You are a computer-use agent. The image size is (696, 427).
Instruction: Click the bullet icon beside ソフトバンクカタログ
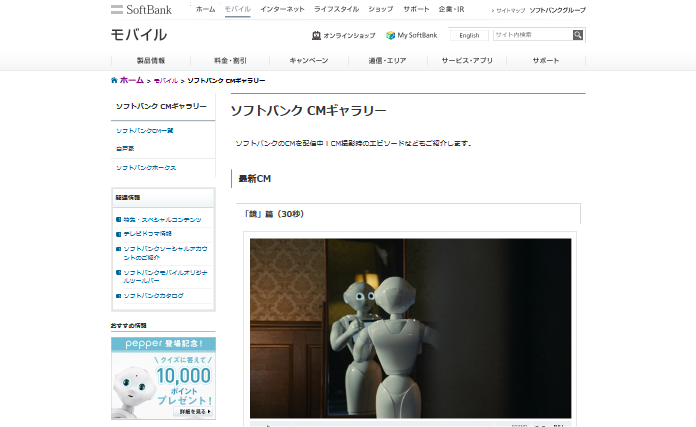[x=118, y=296]
